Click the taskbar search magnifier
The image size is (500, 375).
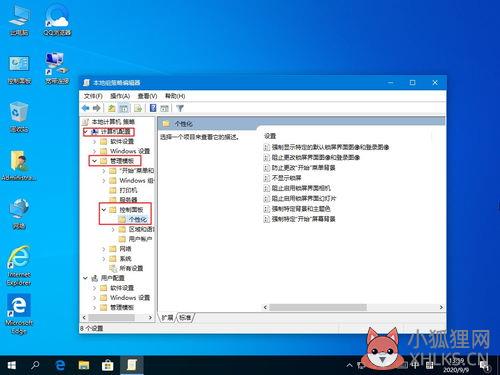[35, 365]
